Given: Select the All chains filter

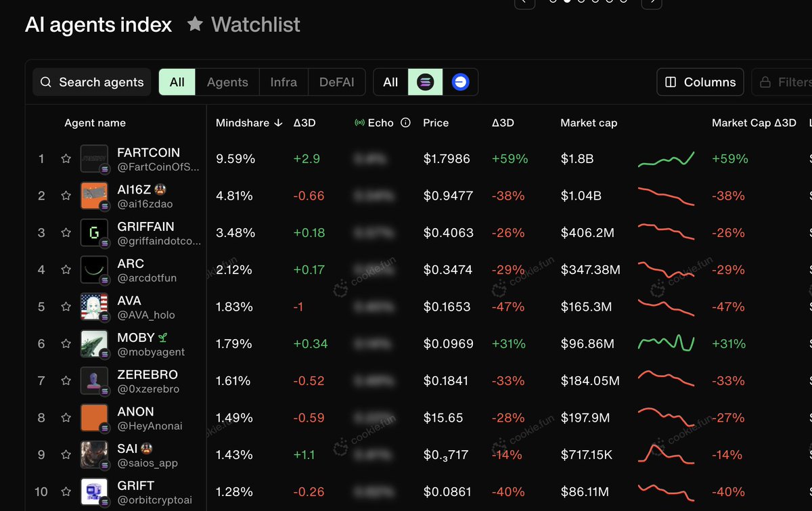Looking at the screenshot, I should pos(390,82).
